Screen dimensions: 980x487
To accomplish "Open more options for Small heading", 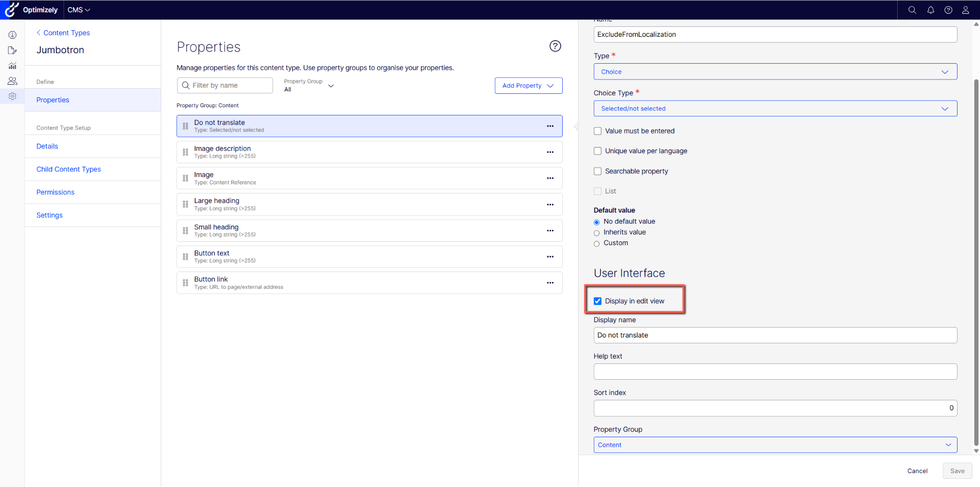I will pos(550,231).
